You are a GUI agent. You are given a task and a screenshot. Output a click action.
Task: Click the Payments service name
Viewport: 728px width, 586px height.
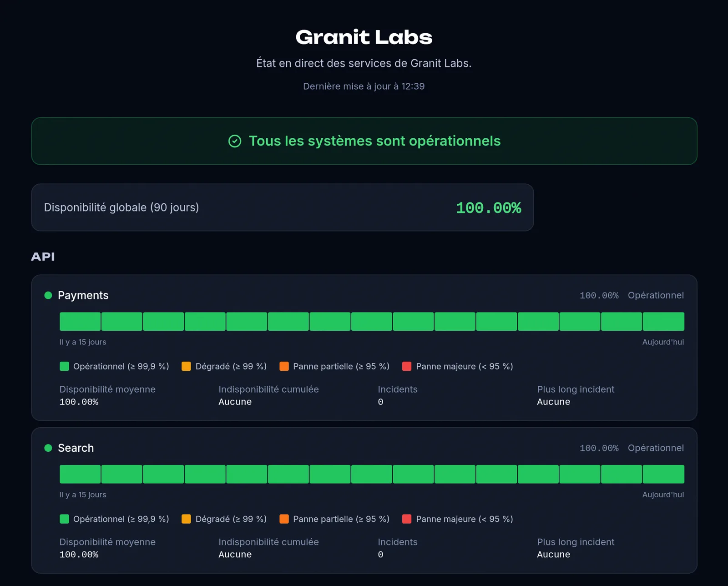point(83,295)
